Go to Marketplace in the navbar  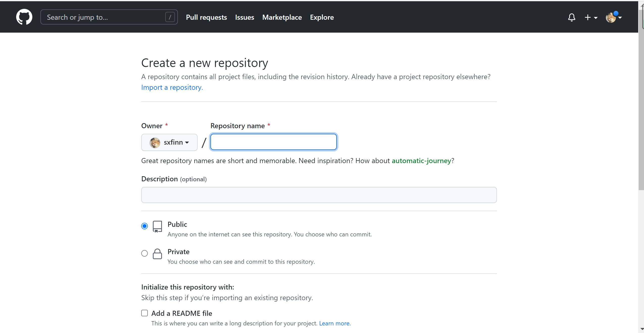(x=282, y=17)
